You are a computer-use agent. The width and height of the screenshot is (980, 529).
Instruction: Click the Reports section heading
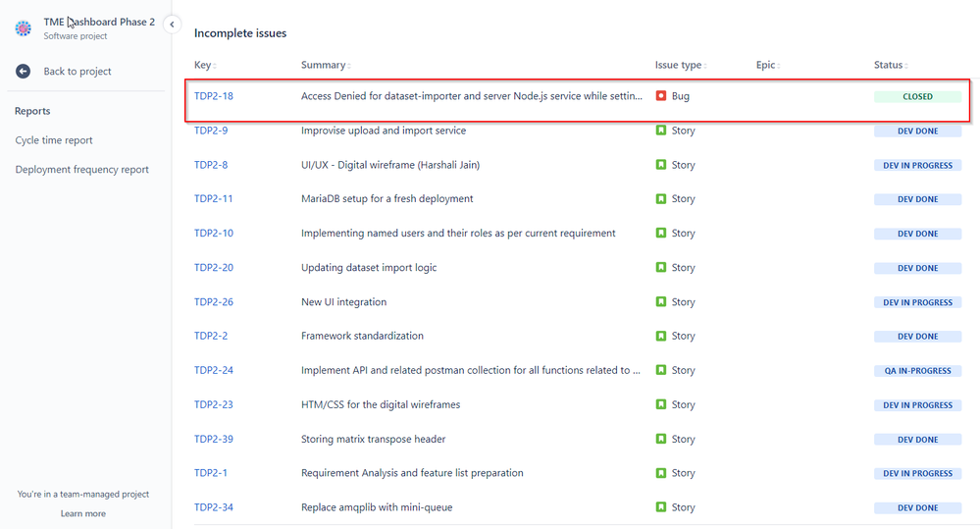click(32, 111)
